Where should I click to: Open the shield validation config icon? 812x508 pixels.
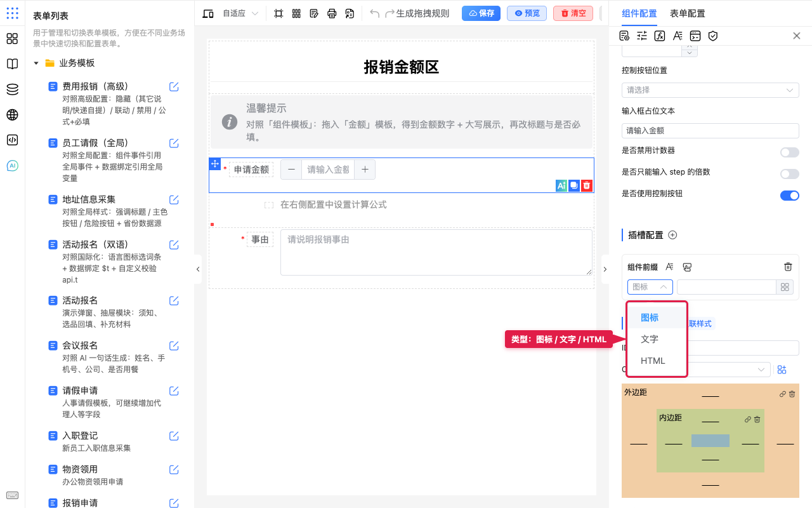pyautogui.click(x=713, y=36)
